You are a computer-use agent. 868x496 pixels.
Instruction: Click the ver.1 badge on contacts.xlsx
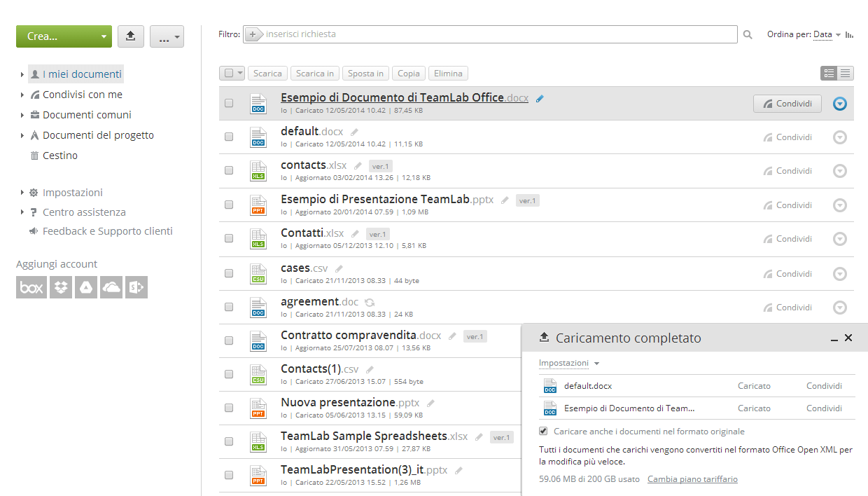tap(381, 166)
